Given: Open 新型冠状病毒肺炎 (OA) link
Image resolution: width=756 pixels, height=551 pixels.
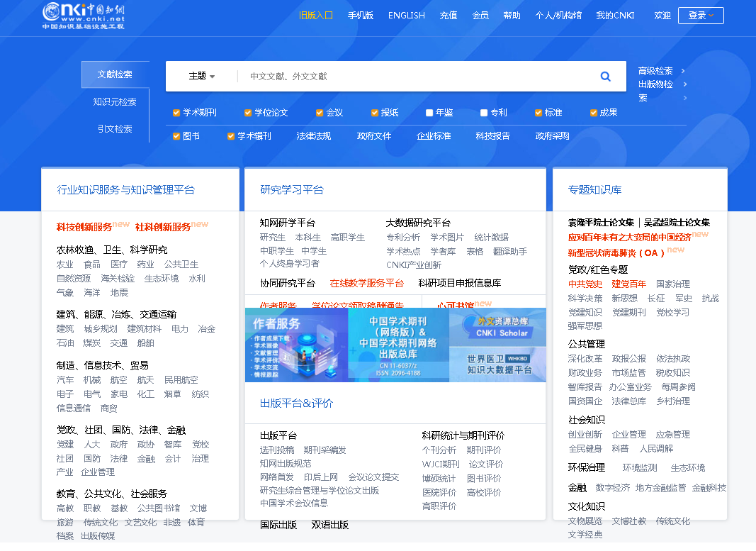Looking at the screenshot, I should point(616,253).
